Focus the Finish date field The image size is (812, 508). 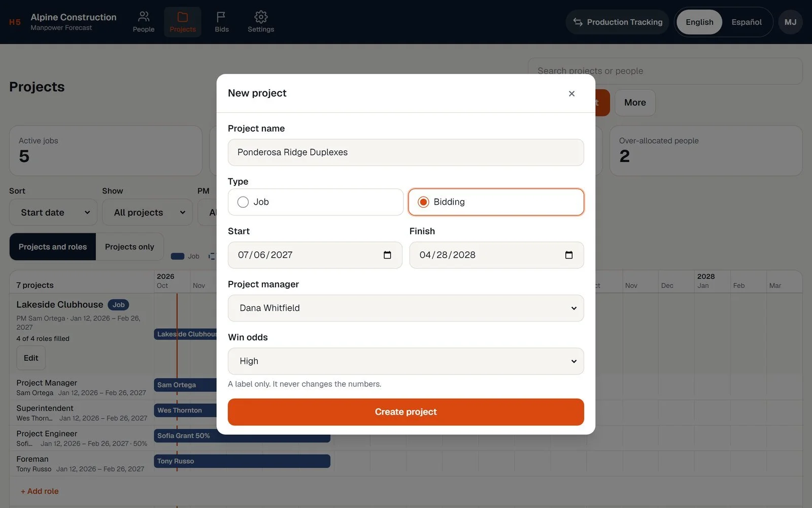pos(496,255)
